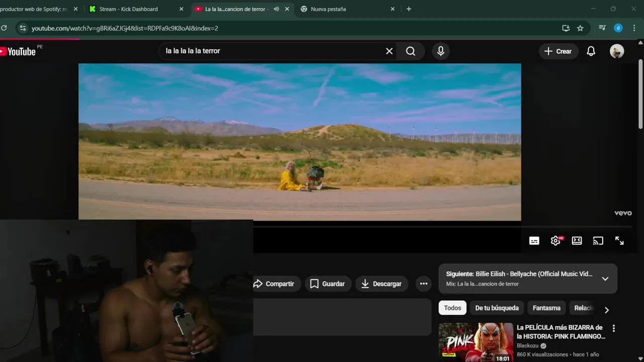
Task: Reload the current page
Action: pyautogui.click(x=4, y=28)
